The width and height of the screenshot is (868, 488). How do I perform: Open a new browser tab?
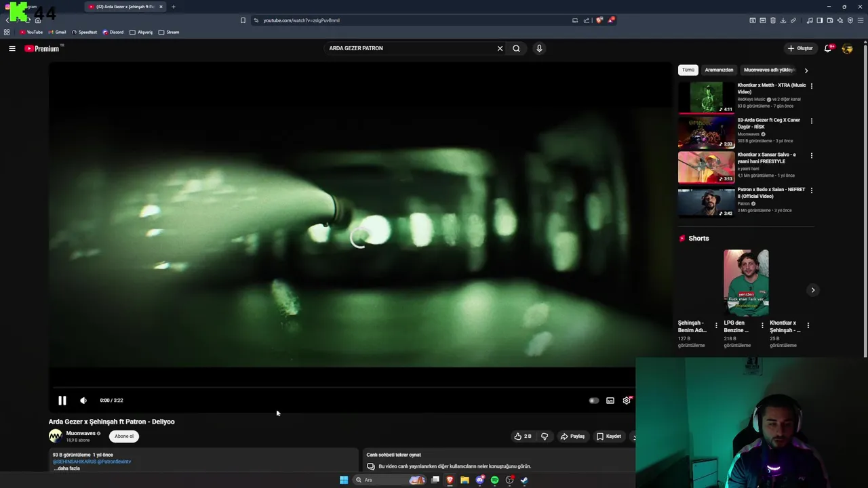[x=173, y=7]
